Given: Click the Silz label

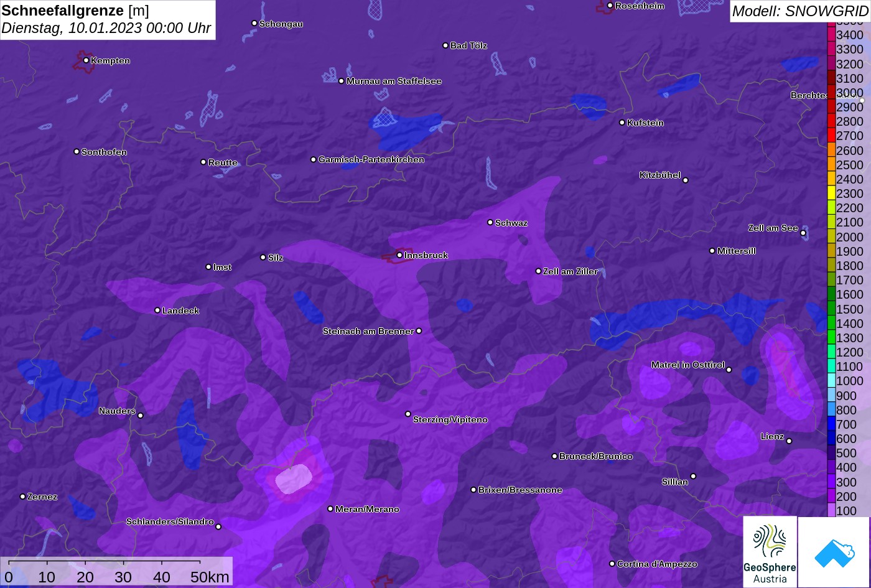Looking at the screenshot, I should coord(276,258).
